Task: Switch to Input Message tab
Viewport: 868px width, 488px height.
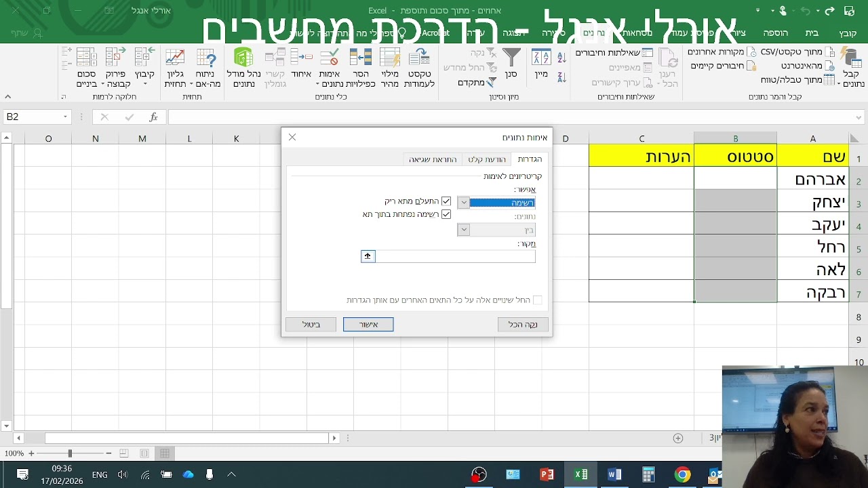Action: 487,159
